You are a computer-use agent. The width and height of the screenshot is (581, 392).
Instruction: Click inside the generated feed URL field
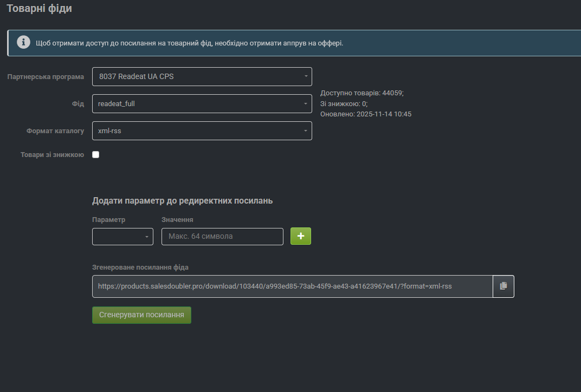(x=292, y=286)
